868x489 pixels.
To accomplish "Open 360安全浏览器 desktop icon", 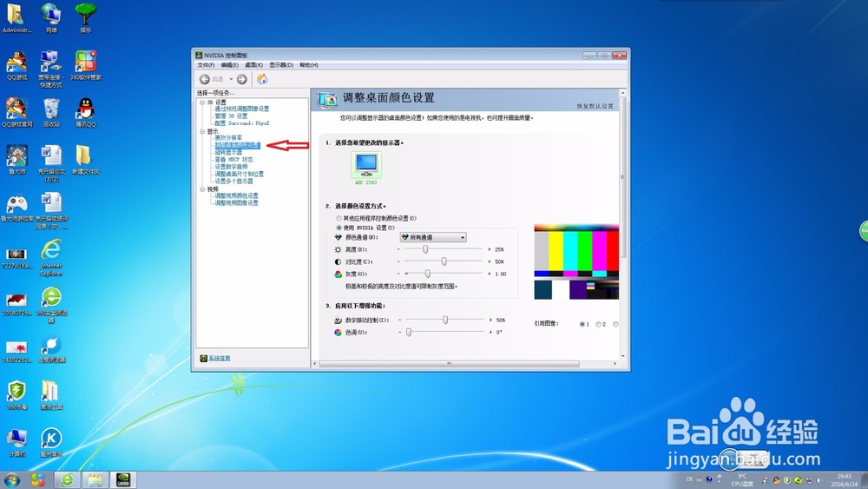I will (51, 305).
